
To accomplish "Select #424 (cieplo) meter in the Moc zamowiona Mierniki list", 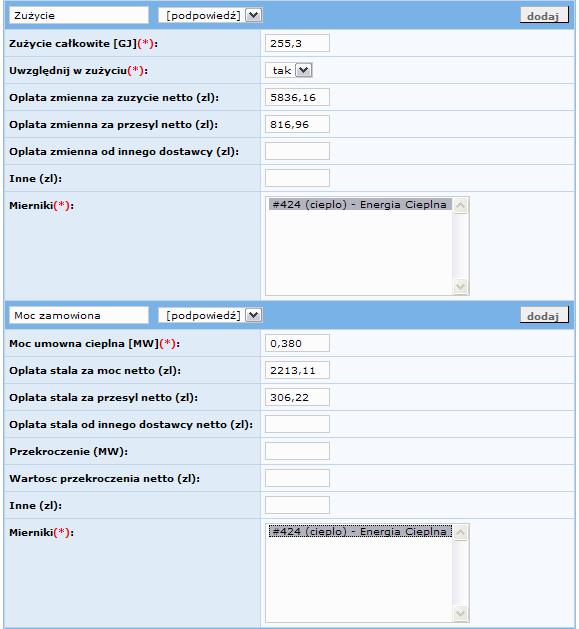I will point(360,532).
